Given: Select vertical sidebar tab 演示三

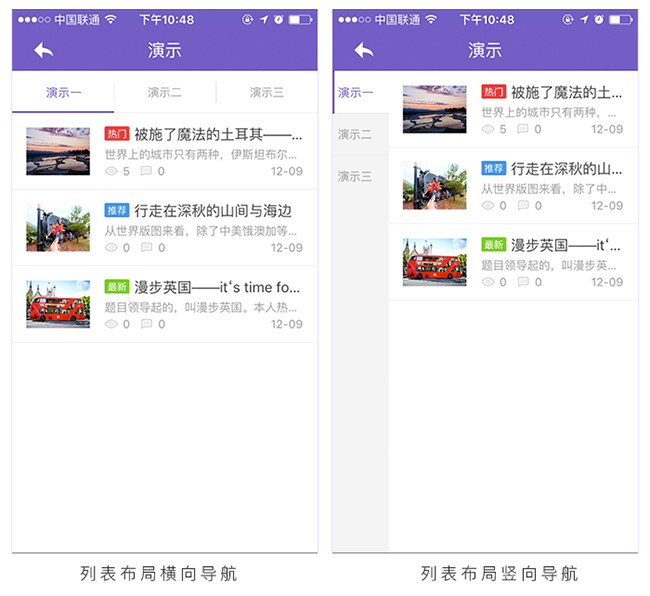Looking at the screenshot, I should coord(354,177).
